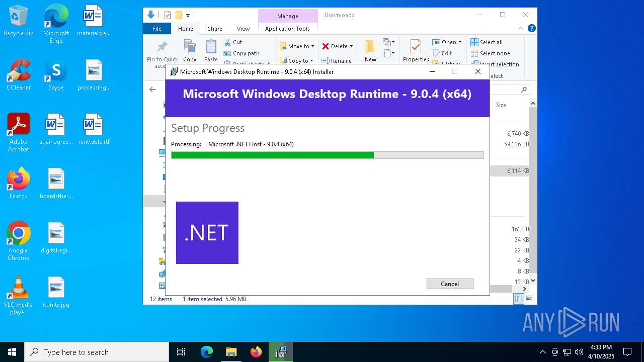Open the File tab in File Explorer
This screenshot has width=644, height=362.
tap(157, 29)
